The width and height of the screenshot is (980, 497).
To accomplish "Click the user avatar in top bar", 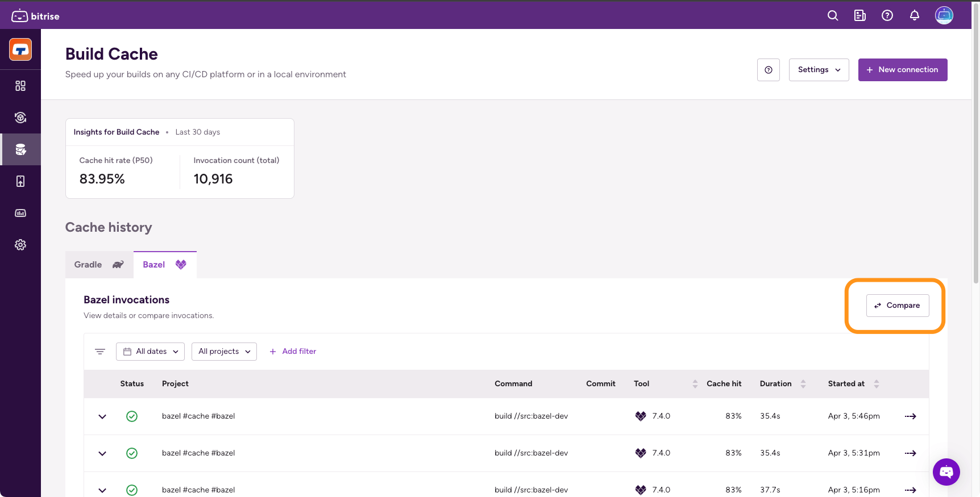I will [944, 16].
